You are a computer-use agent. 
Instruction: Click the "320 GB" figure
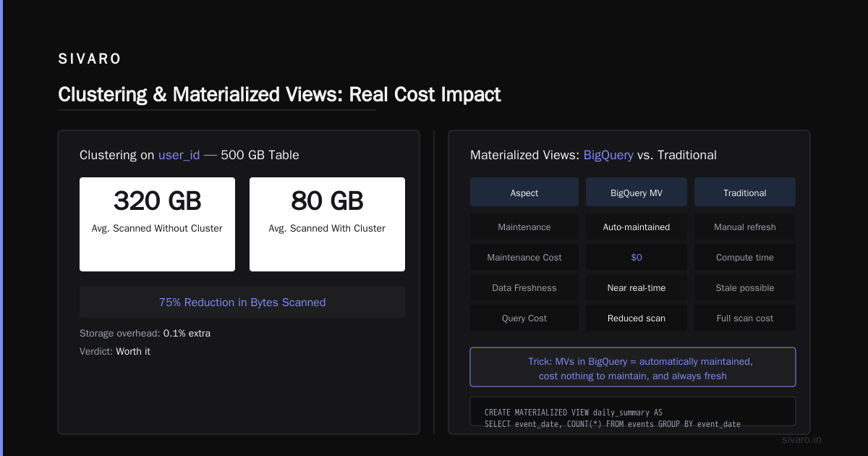pyautogui.click(x=157, y=200)
